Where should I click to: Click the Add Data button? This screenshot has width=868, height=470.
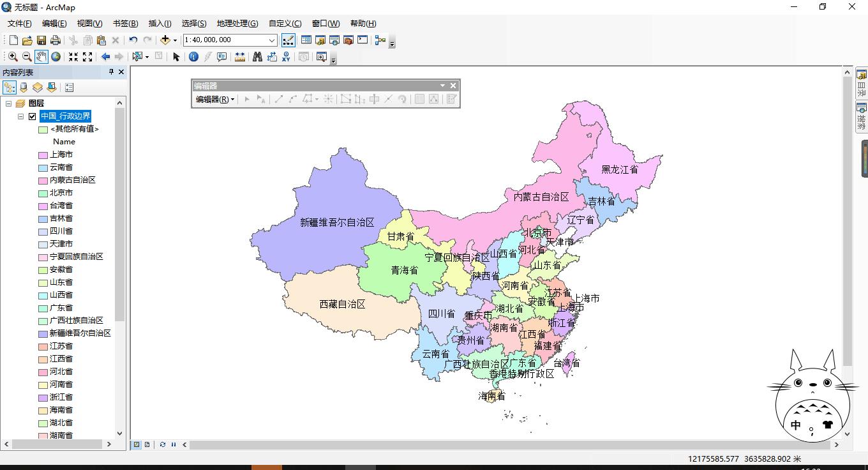pos(165,40)
